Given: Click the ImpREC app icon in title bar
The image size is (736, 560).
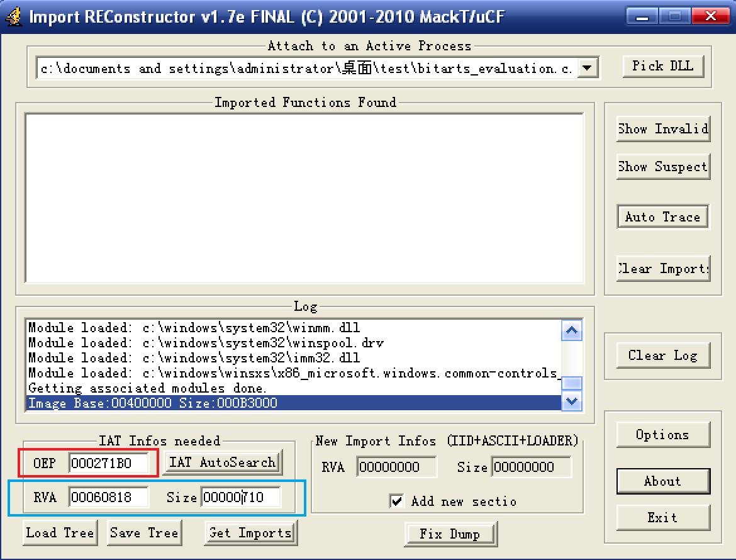Looking at the screenshot, I should pyautogui.click(x=13, y=17).
